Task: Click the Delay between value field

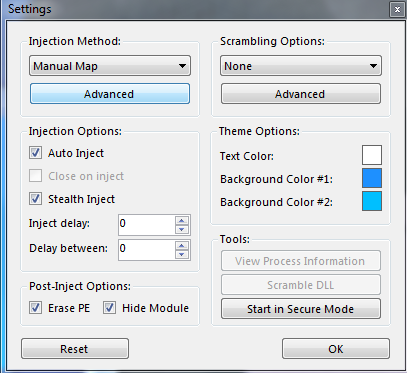Action: (146, 250)
